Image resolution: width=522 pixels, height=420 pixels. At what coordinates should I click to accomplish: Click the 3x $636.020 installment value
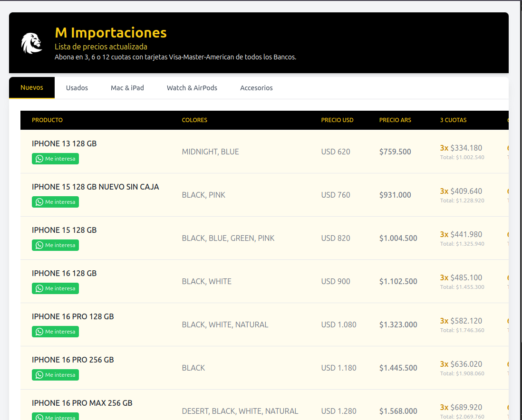coord(461,364)
